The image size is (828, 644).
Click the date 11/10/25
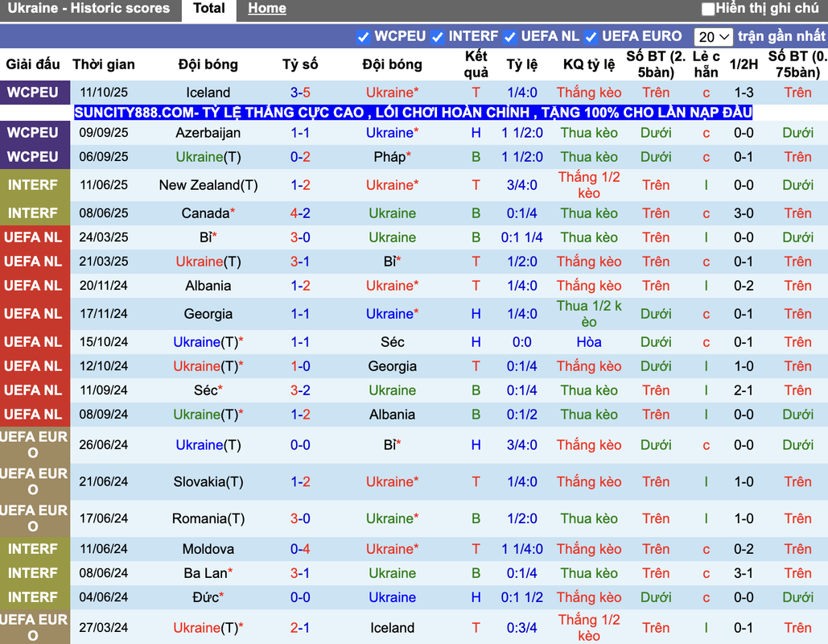[x=104, y=93]
